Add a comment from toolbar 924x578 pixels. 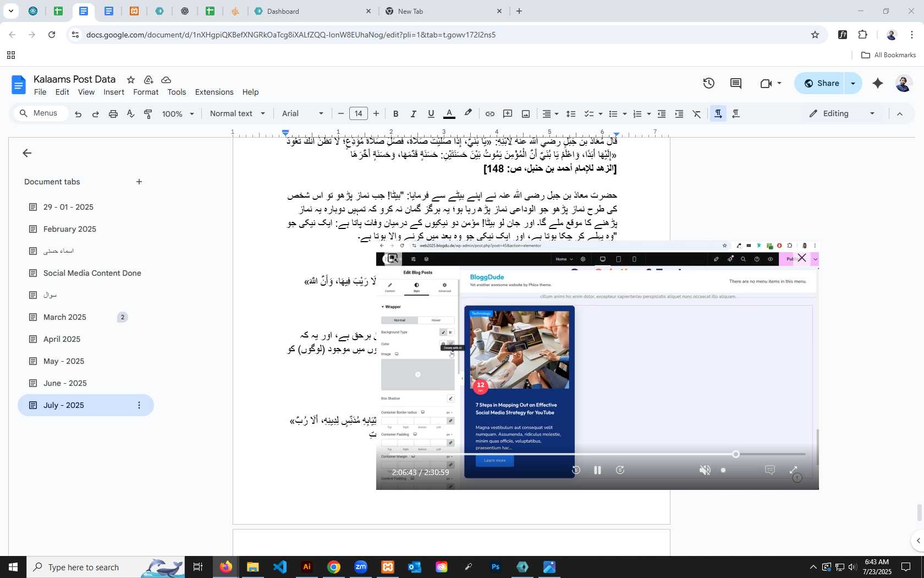pyautogui.click(x=508, y=114)
